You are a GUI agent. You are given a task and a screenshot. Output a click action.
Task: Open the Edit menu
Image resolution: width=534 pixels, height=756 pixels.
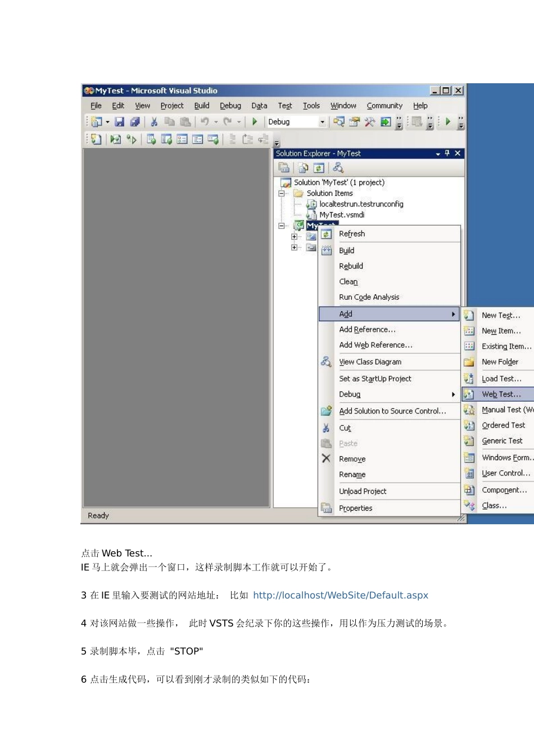118,105
